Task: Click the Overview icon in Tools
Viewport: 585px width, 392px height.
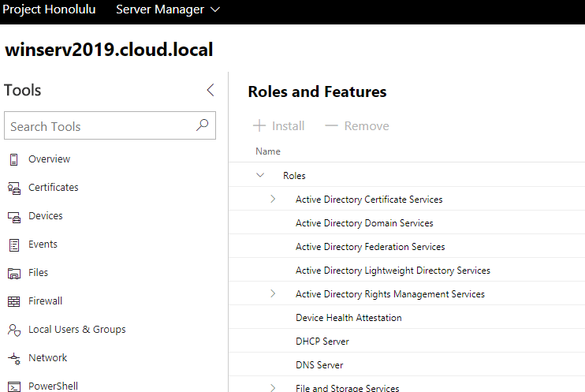Action: coord(13,159)
